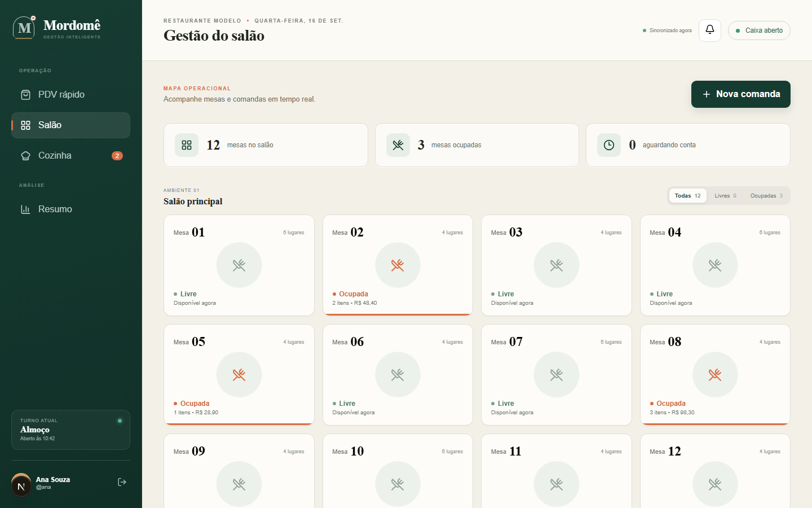Open Resumo in the sidebar
This screenshot has width=812, height=508.
(70, 209)
